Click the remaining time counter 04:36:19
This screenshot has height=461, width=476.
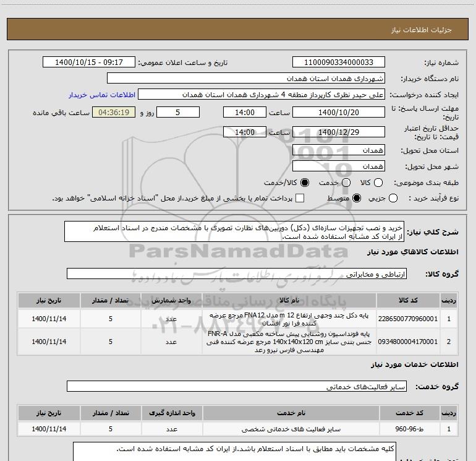tap(114, 112)
